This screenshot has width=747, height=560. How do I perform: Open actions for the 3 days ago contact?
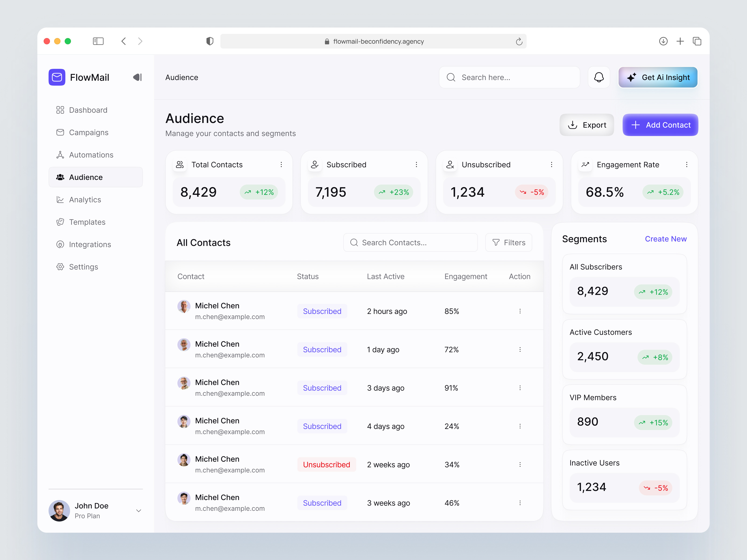click(x=520, y=388)
